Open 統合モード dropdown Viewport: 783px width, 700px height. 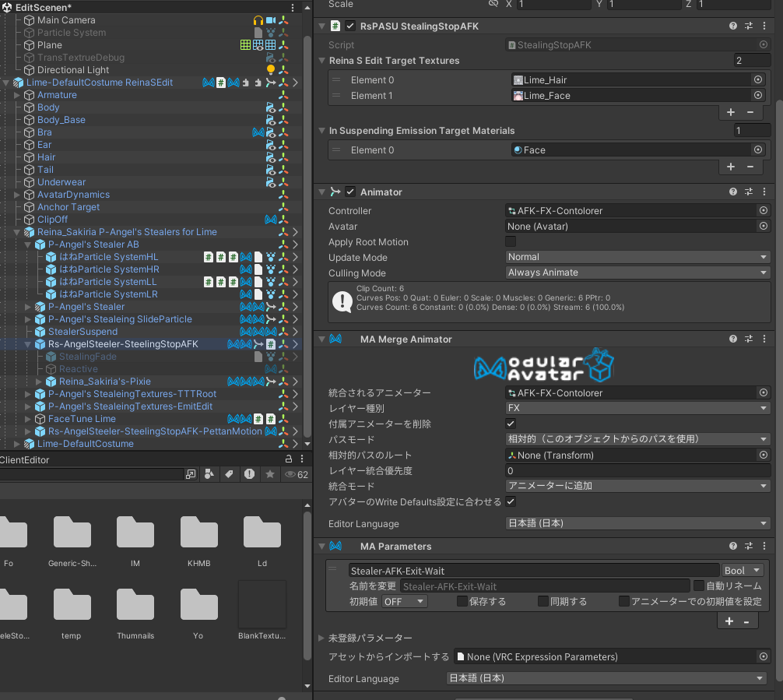[638, 486]
